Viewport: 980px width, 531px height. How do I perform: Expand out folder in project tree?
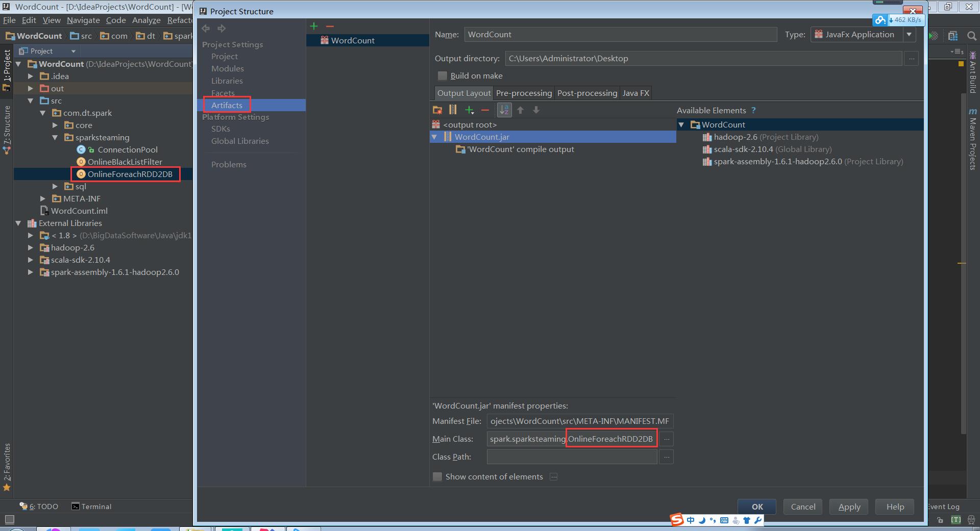31,89
